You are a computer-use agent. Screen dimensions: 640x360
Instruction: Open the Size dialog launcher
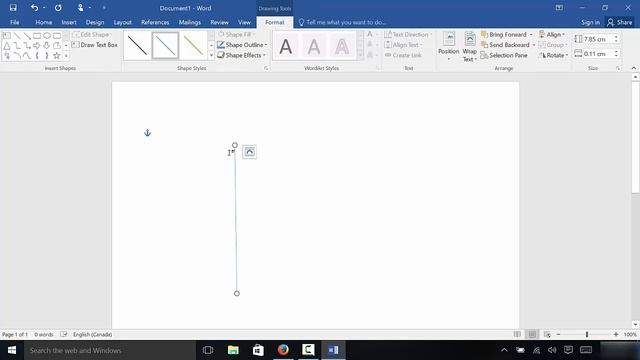click(618, 68)
